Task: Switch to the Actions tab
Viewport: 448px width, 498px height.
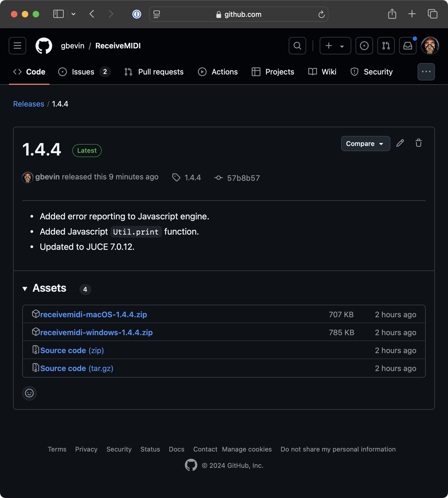Action: tap(218, 72)
